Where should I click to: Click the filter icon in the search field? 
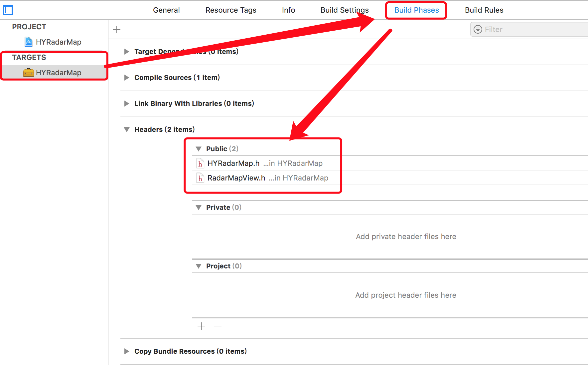pyautogui.click(x=478, y=29)
